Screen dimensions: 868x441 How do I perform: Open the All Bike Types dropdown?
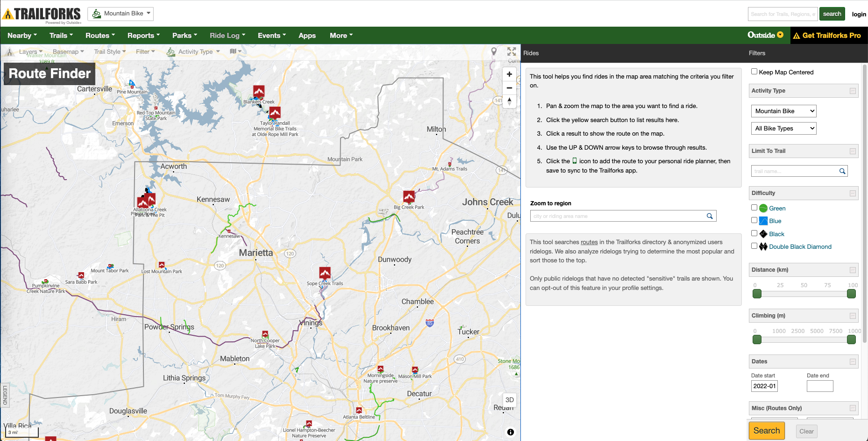783,129
